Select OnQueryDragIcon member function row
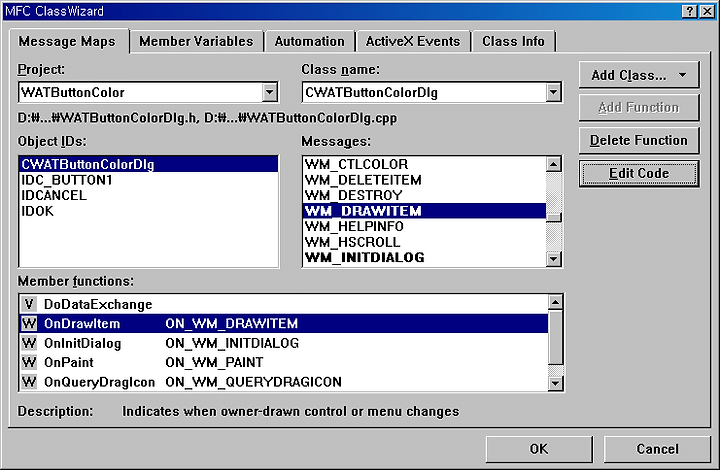 coord(284,382)
